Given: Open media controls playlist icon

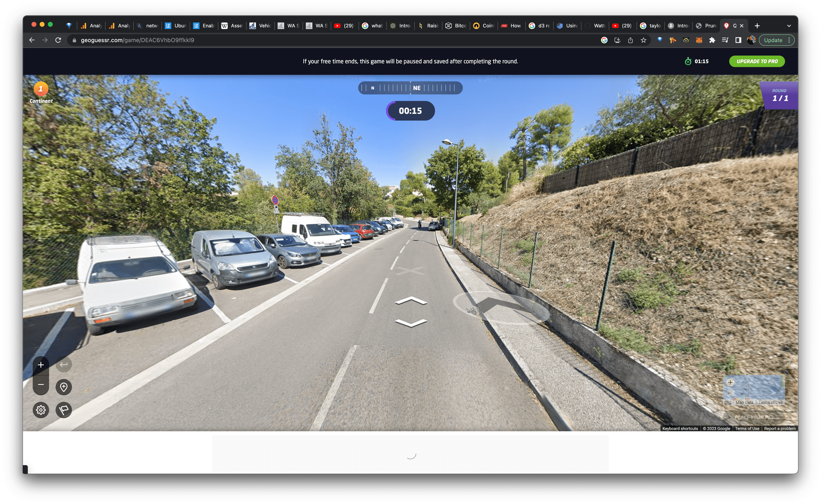Looking at the screenshot, I should pos(725,40).
